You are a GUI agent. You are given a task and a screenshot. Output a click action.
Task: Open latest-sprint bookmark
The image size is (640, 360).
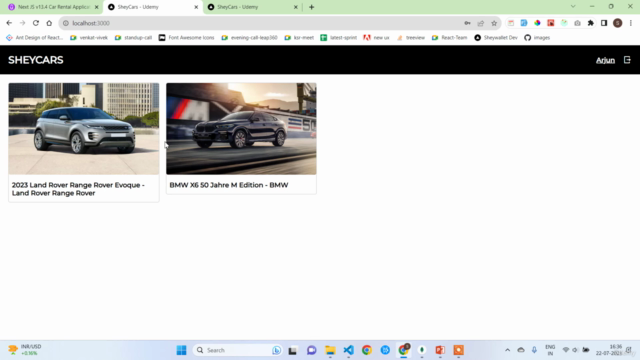pyautogui.click(x=339, y=38)
